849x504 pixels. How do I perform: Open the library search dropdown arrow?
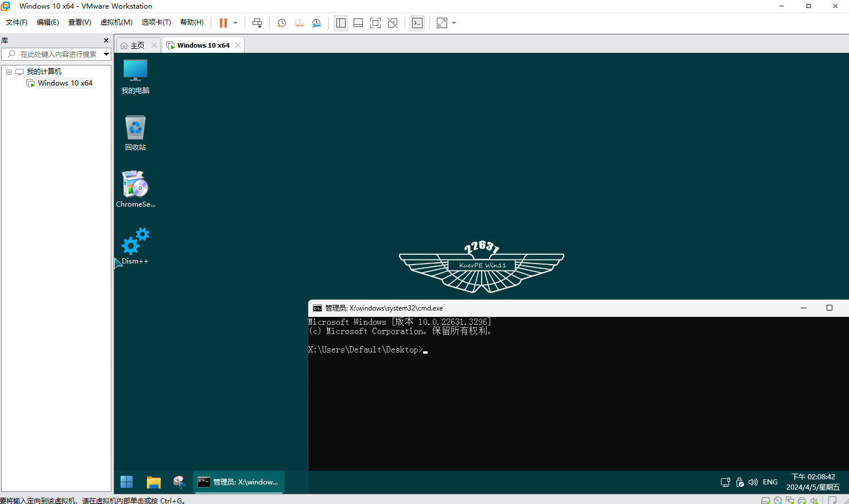[x=106, y=54]
